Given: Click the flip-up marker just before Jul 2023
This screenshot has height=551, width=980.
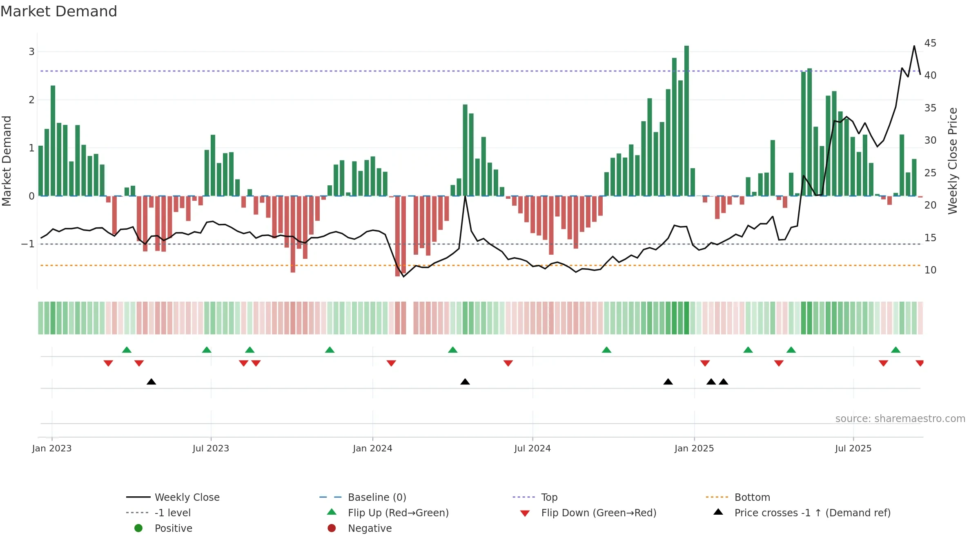Looking at the screenshot, I should pos(207,350).
